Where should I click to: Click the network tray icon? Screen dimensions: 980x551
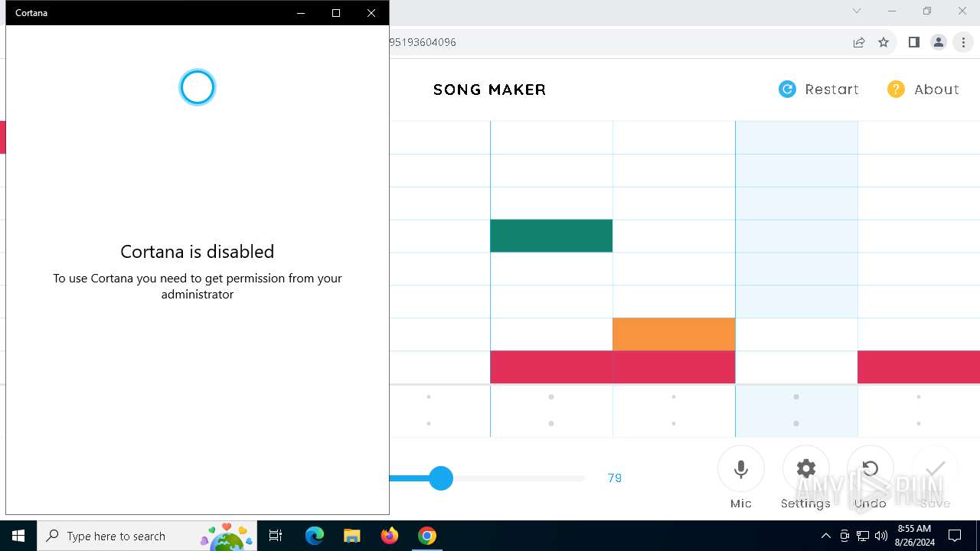pos(863,536)
